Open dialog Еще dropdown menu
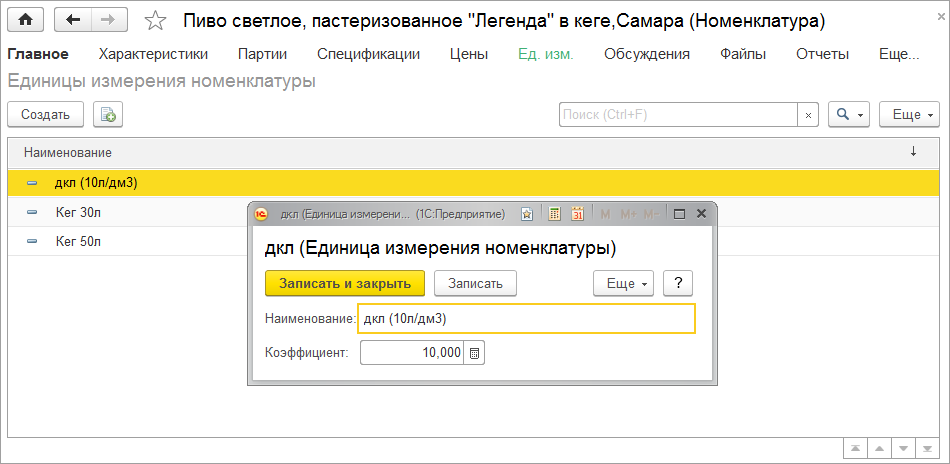950x464 pixels. [623, 283]
